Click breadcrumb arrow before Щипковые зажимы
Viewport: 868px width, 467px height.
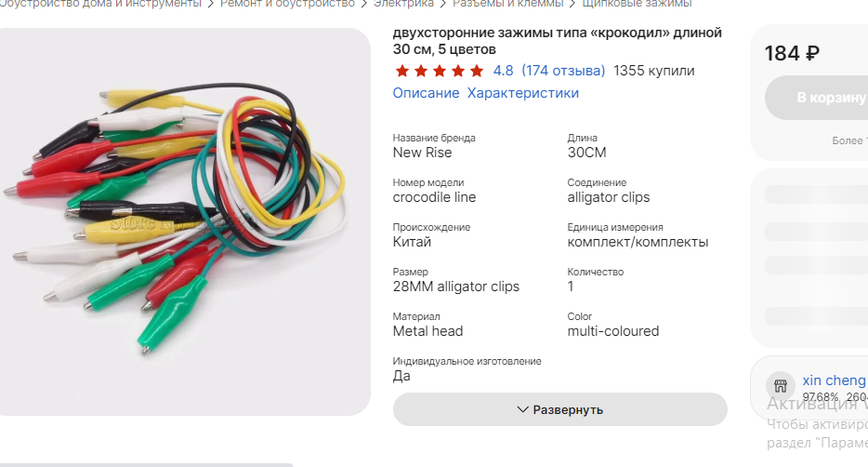click(x=572, y=4)
